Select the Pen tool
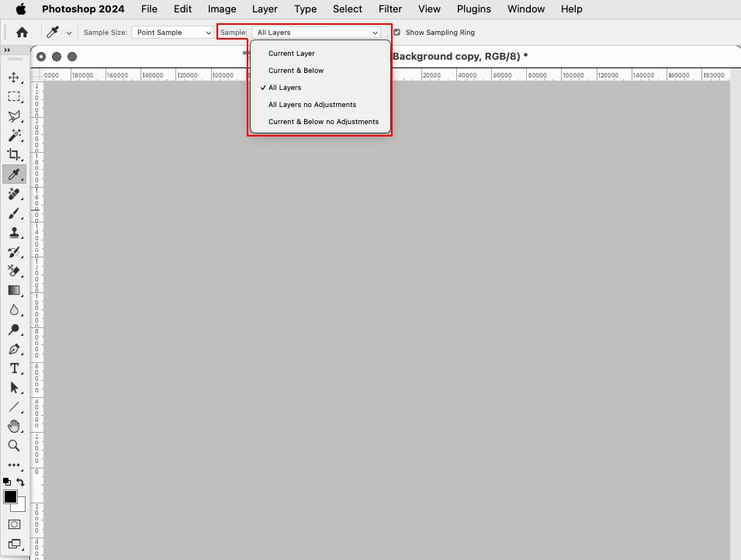The height and width of the screenshot is (560, 741). pyautogui.click(x=14, y=349)
